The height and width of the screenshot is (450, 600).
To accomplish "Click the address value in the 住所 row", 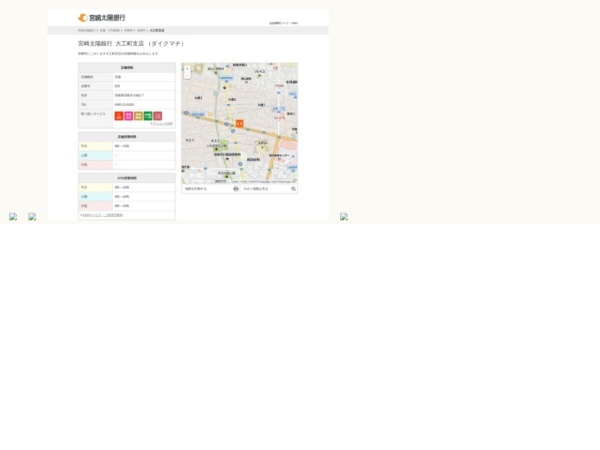I will tap(129, 95).
